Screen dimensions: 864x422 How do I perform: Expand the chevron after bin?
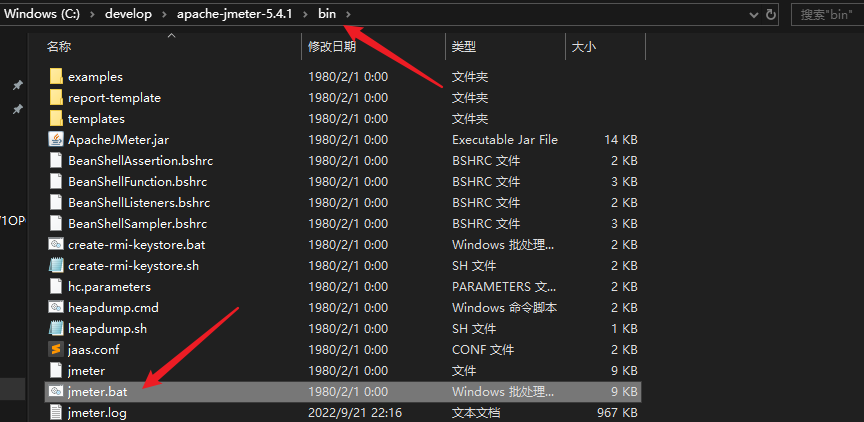pyautogui.click(x=348, y=14)
